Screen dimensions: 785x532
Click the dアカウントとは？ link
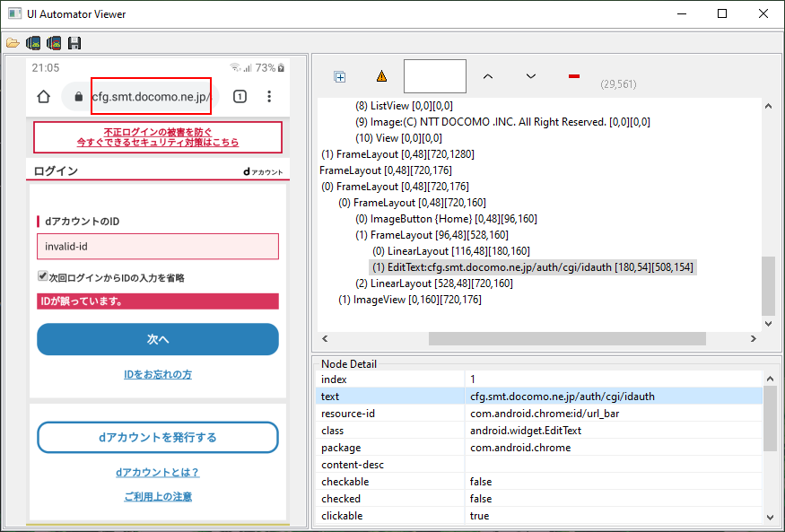158,473
